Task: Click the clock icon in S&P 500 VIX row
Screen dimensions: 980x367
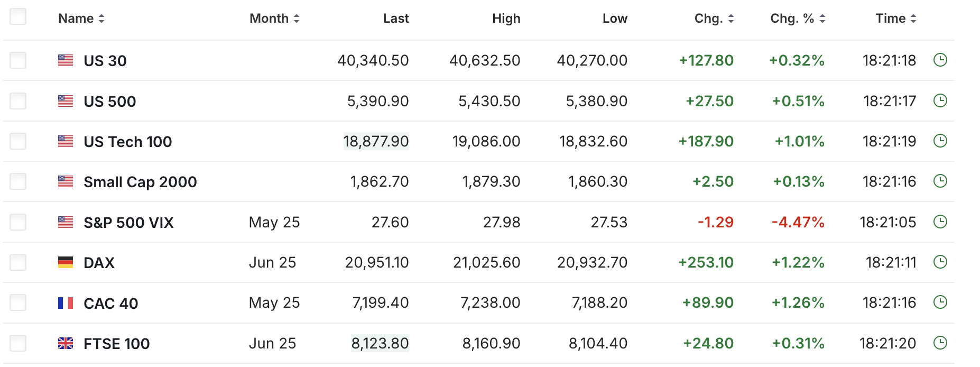Action: (940, 222)
